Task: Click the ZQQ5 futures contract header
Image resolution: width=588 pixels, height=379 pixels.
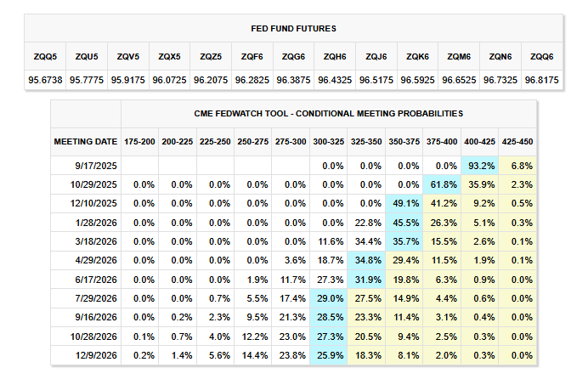Action: click(x=44, y=57)
